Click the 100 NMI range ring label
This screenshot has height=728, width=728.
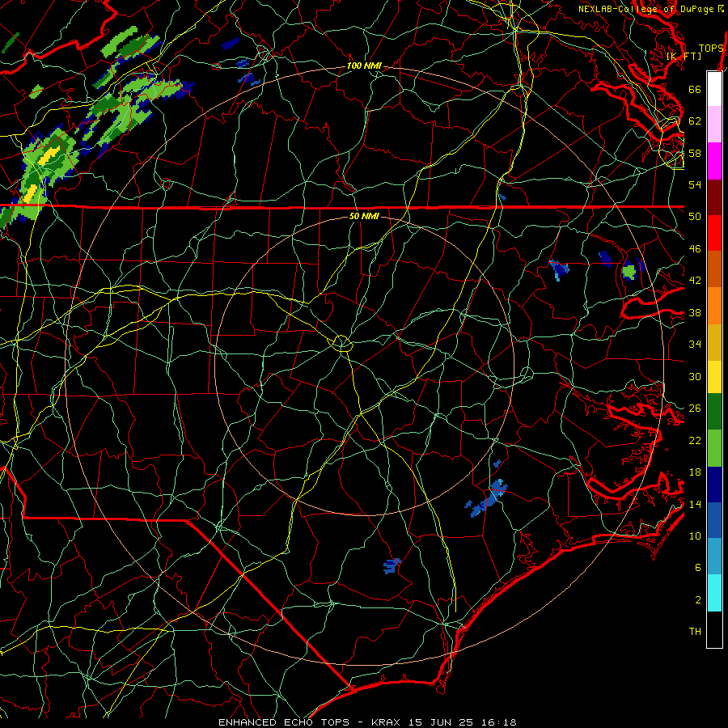[x=364, y=66]
